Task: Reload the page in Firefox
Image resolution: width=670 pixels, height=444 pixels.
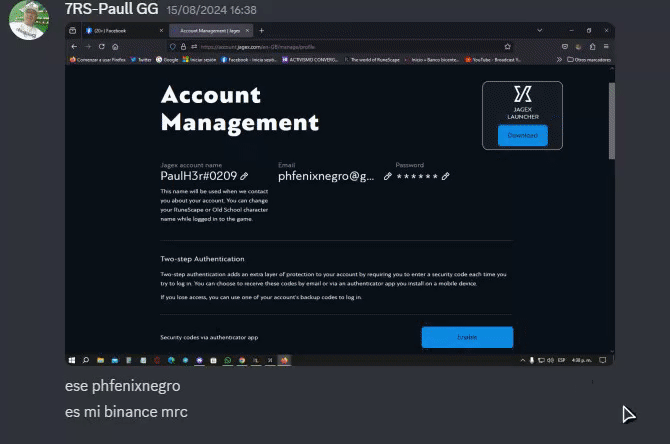Action: tap(102, 47)
